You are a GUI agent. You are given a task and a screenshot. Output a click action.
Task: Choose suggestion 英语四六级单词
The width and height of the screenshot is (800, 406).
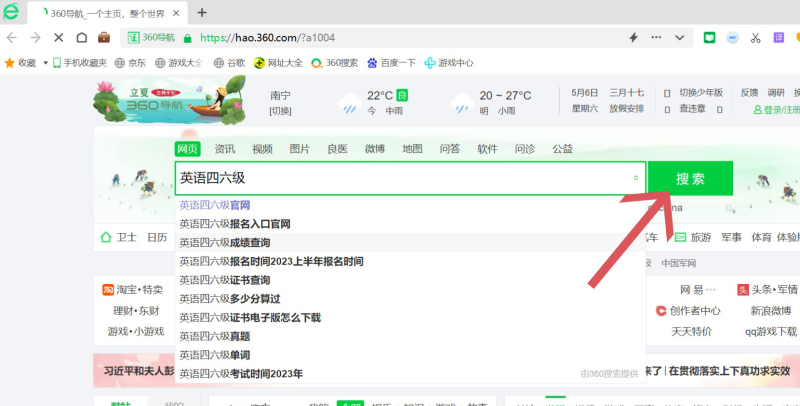(410, 355)
